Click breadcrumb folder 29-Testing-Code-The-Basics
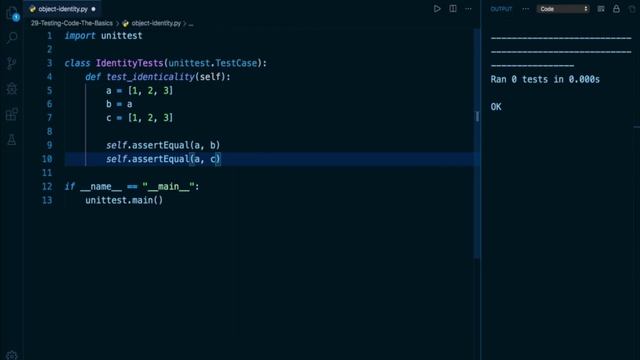Viewport: 640px width, 360px height. [x=72, y=23]
